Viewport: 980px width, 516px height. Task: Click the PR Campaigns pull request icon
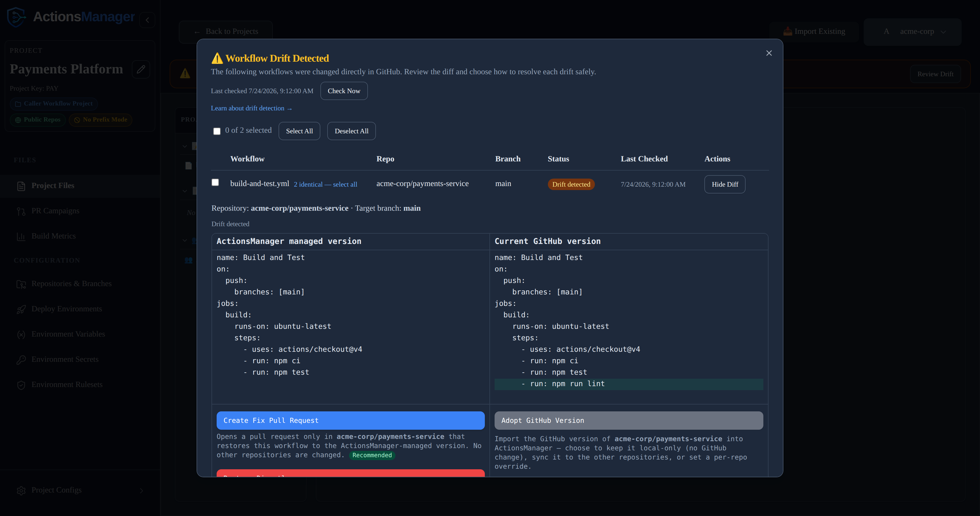21,211
